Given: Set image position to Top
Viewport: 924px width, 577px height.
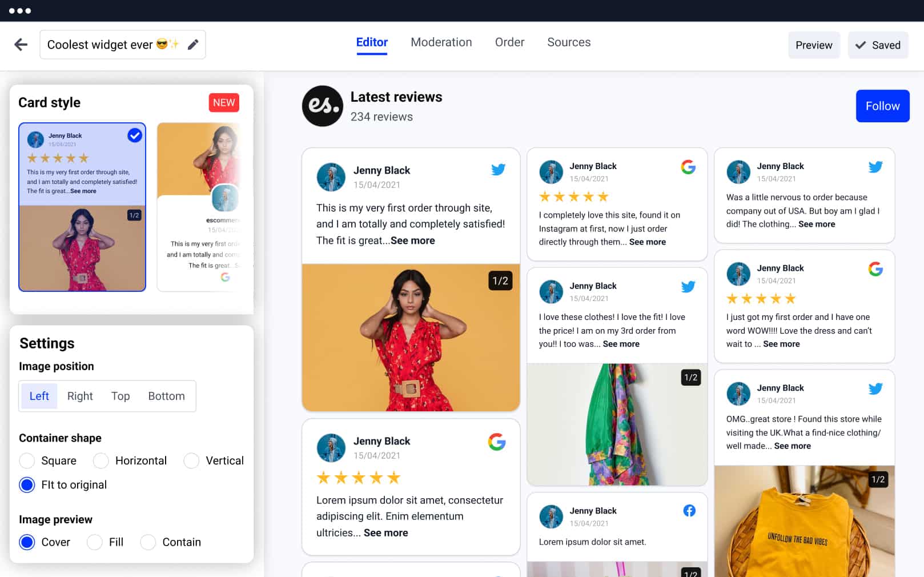Looking at the screenshot, I should [120, 396].
